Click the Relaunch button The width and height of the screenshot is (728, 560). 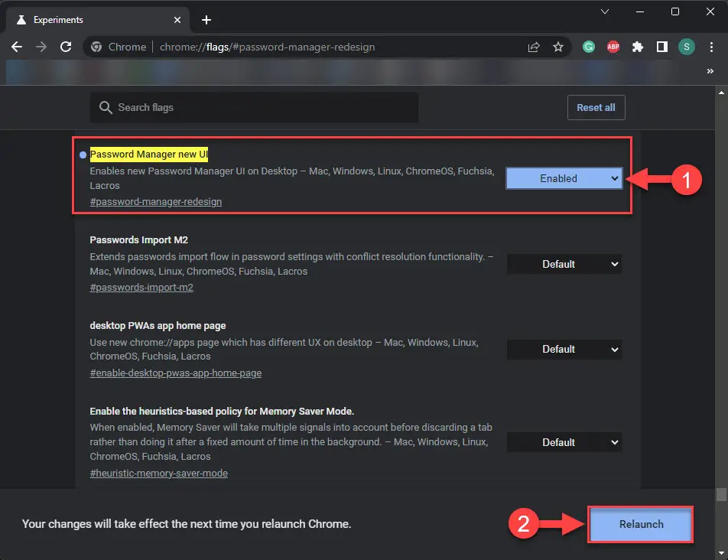click(x=641, y=524)
